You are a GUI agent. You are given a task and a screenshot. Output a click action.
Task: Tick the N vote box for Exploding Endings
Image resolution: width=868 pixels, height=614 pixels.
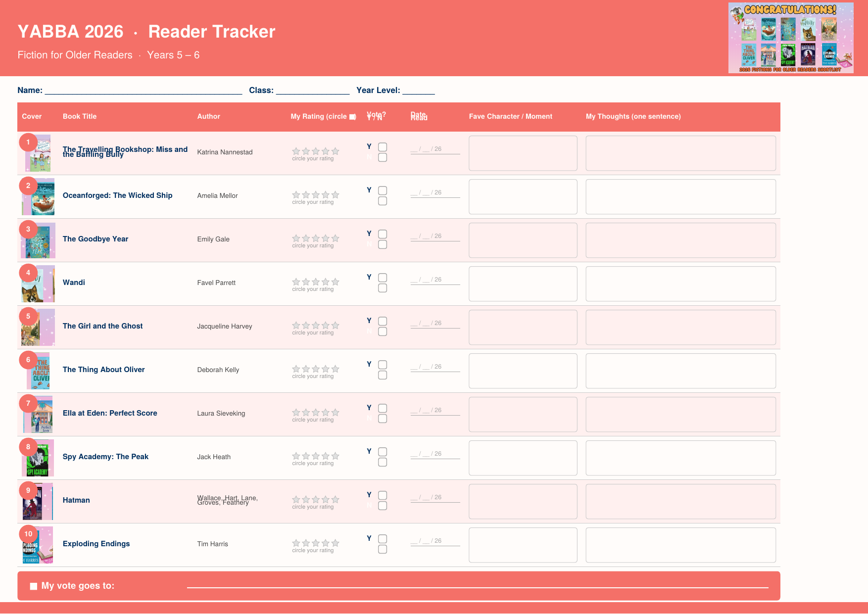(383, 549)
